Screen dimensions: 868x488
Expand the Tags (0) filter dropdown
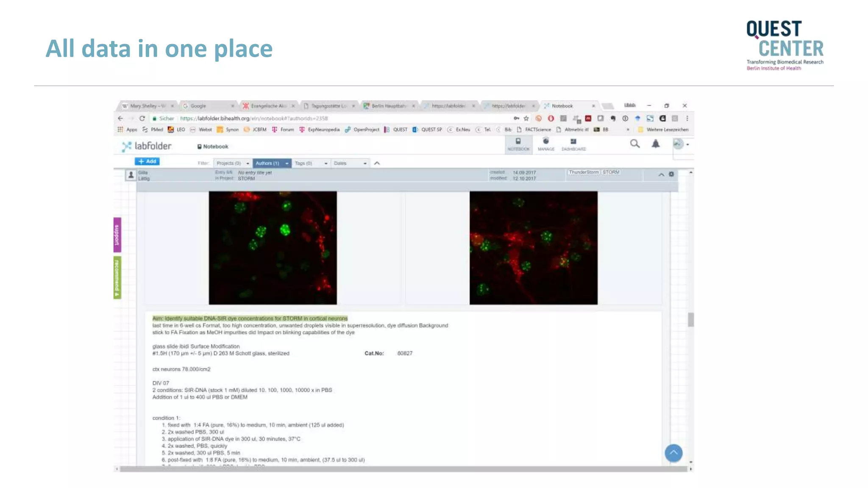pos(311,163)
